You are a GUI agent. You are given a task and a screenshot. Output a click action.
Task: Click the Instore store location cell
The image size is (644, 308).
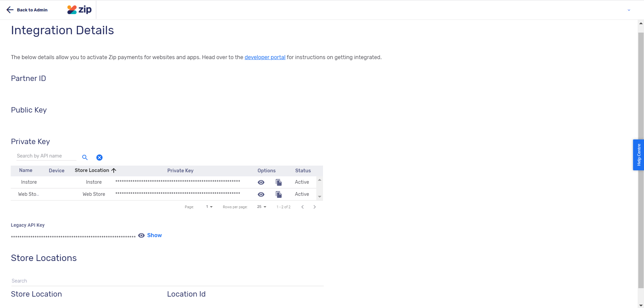coord(94,182)
